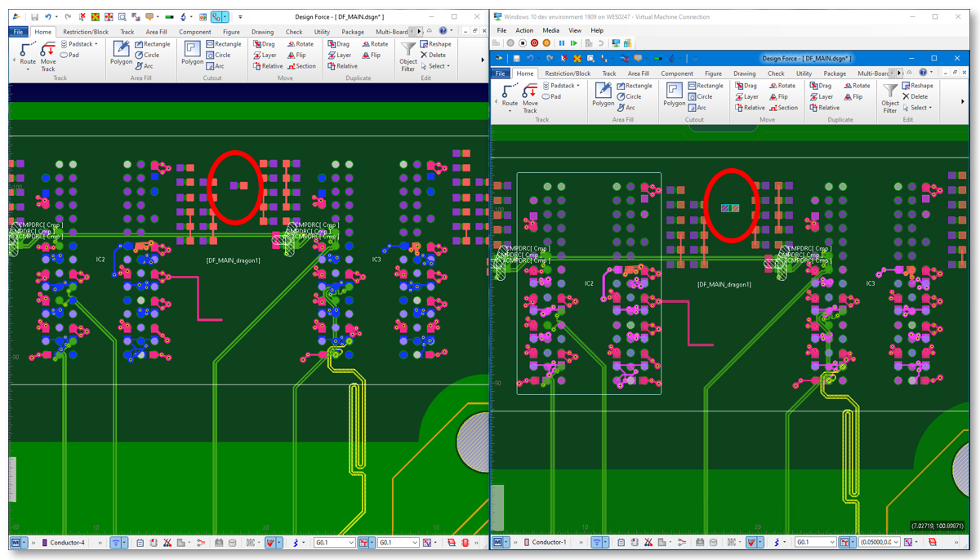Click DF_MAIN_dragon1 label in left canvas
This screenshot has height=560, width=980.
coord(234,260)
